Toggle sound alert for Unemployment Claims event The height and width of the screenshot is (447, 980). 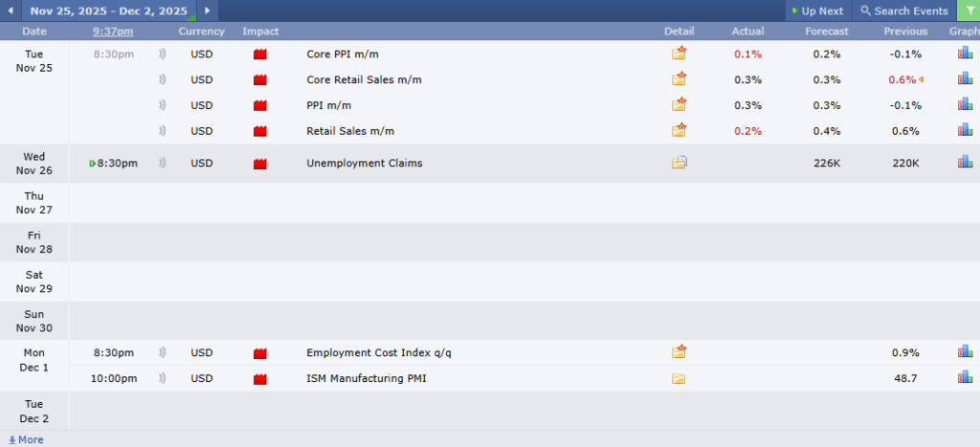tap(161, 163)
